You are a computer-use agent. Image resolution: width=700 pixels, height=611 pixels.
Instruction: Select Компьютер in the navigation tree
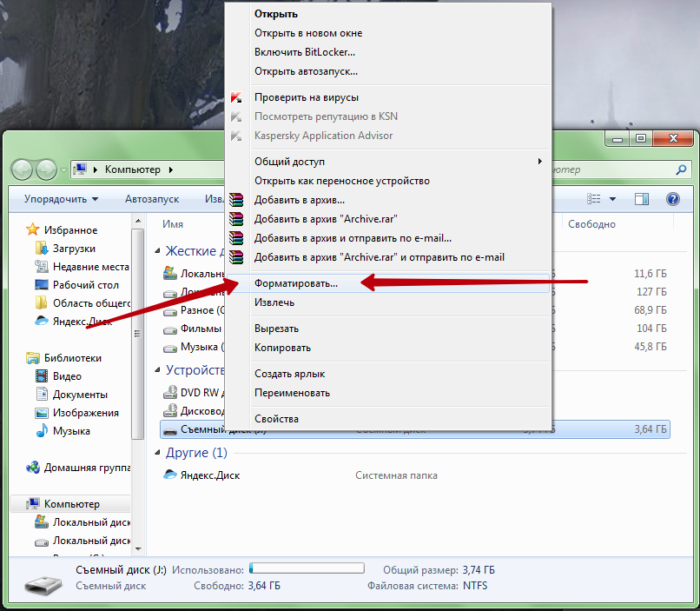click(x=71, y=504)
